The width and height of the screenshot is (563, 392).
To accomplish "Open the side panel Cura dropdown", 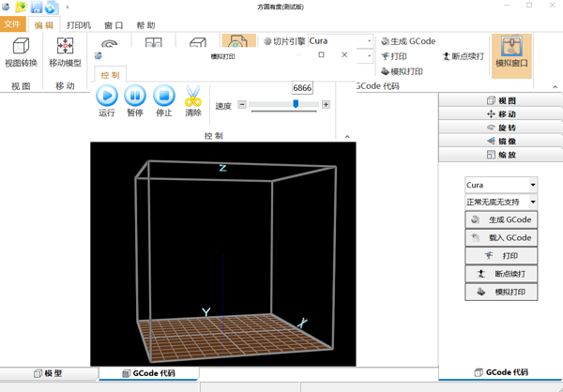I will [533, 186].
